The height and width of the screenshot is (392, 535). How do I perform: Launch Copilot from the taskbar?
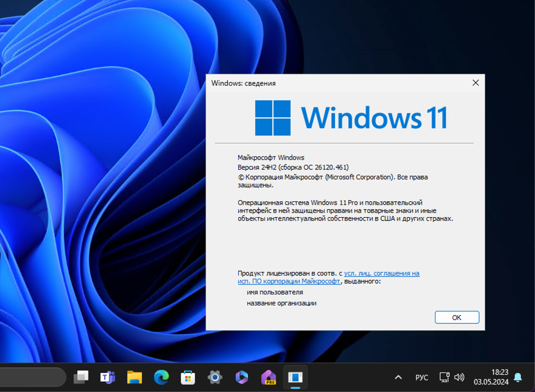[x=242, y=377]
